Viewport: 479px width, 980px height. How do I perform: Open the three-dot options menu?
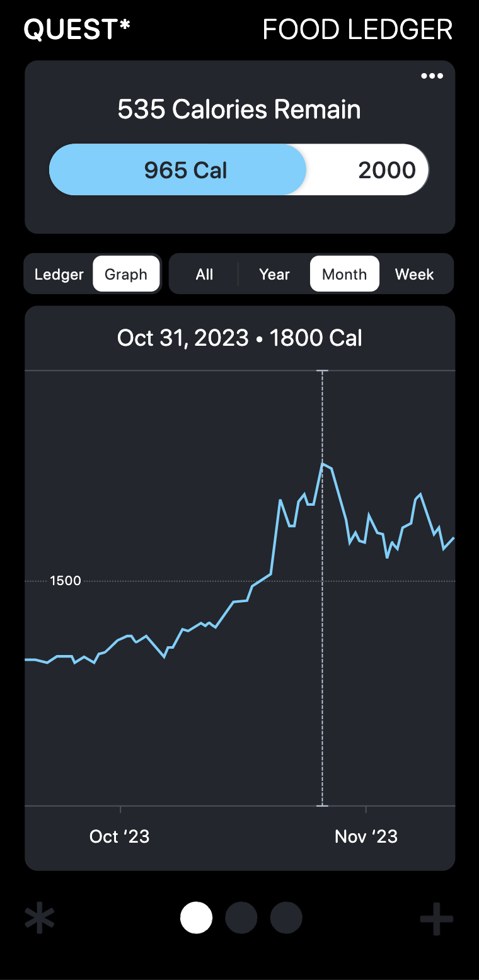click(432, 76)
